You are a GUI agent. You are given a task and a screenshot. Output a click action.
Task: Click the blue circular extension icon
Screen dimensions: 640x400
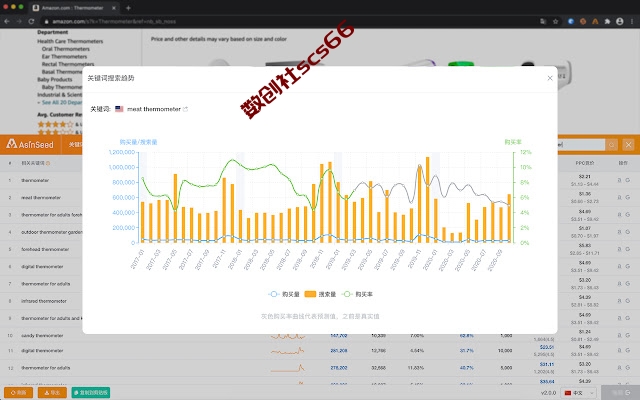pyautogui.click(x=571, y=21)
